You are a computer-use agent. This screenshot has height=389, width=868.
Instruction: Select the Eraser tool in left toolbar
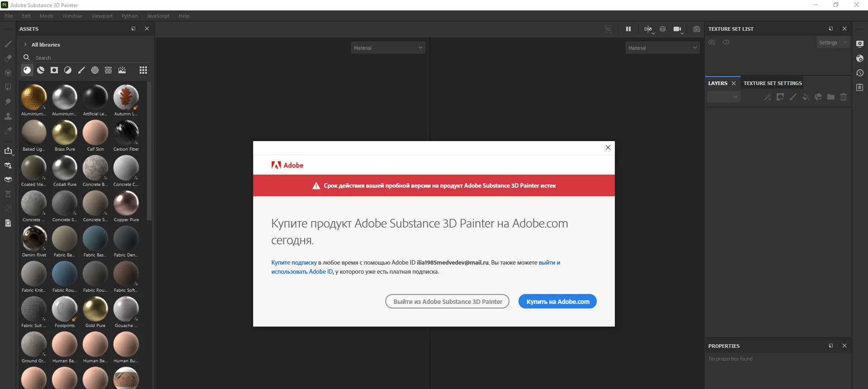click(x=8, y=58)
